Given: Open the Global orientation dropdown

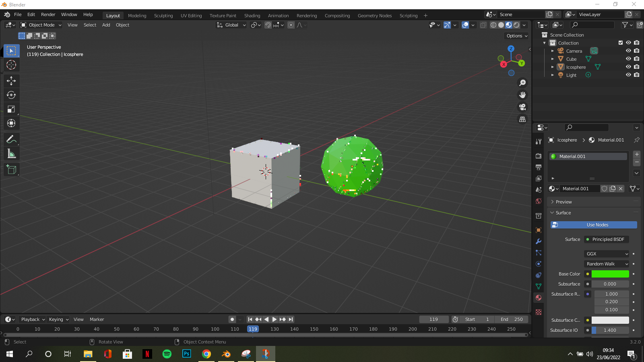Looking at the screenshot, I should click(231, 25).
